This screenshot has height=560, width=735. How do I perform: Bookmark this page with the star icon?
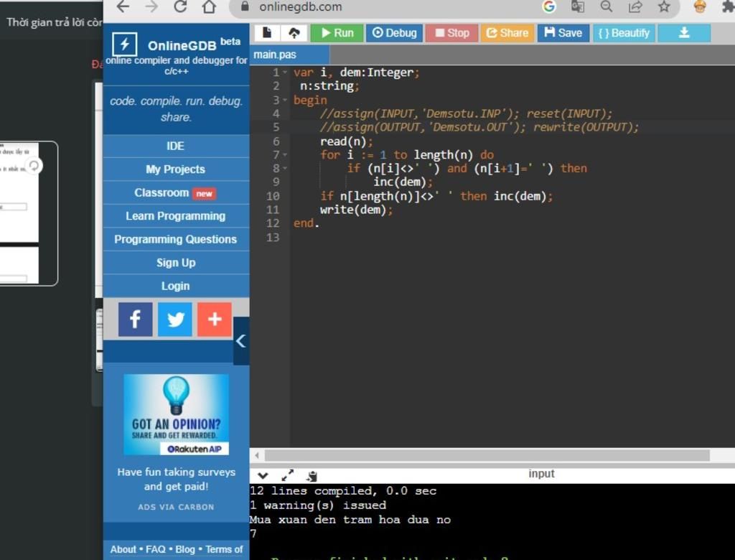(664, 7)
